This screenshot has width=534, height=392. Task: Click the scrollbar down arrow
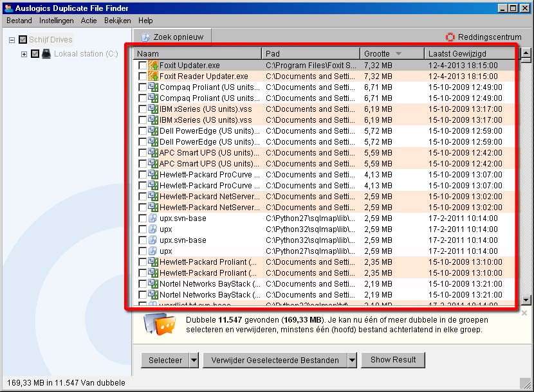526,300
